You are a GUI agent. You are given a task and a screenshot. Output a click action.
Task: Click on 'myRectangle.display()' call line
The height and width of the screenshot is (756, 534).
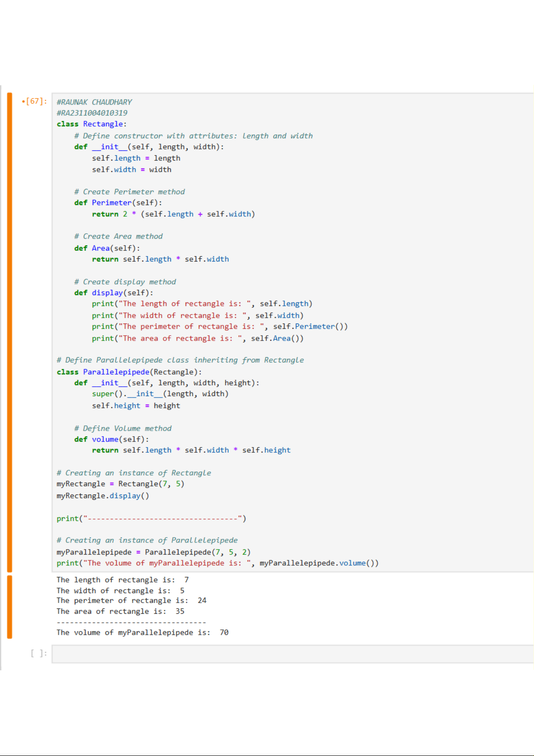point(103,496)
